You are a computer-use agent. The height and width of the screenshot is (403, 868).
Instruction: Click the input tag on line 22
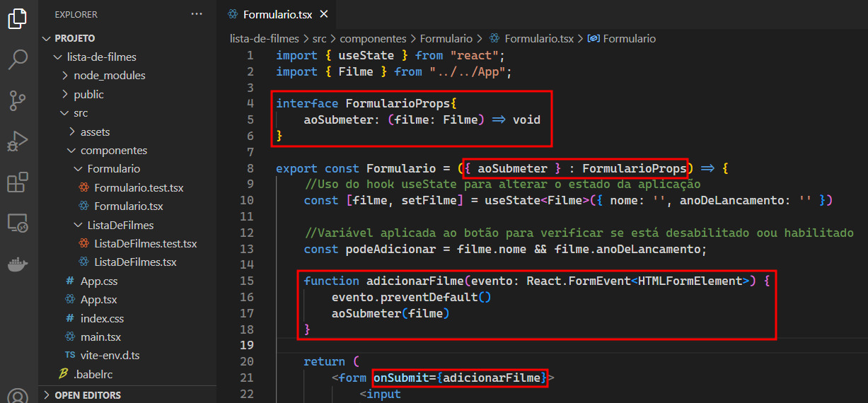(383, 394)
